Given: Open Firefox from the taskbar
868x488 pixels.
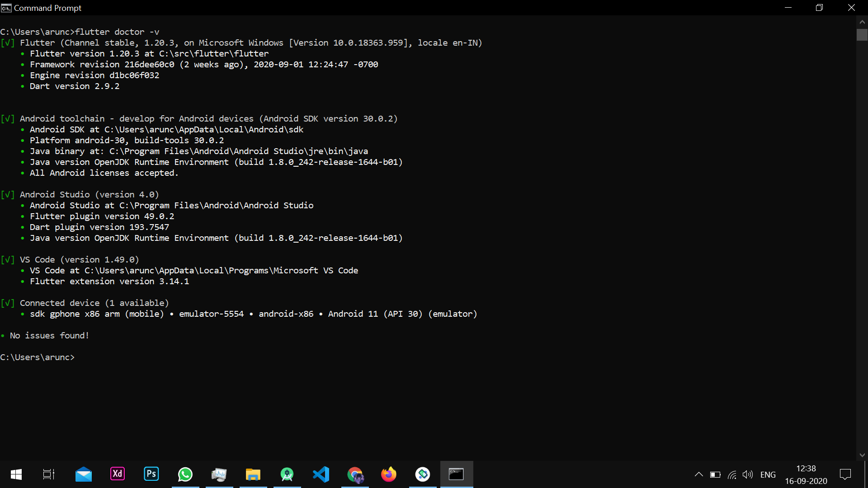Looking at the screenshot, I should [x=389, y=474].
